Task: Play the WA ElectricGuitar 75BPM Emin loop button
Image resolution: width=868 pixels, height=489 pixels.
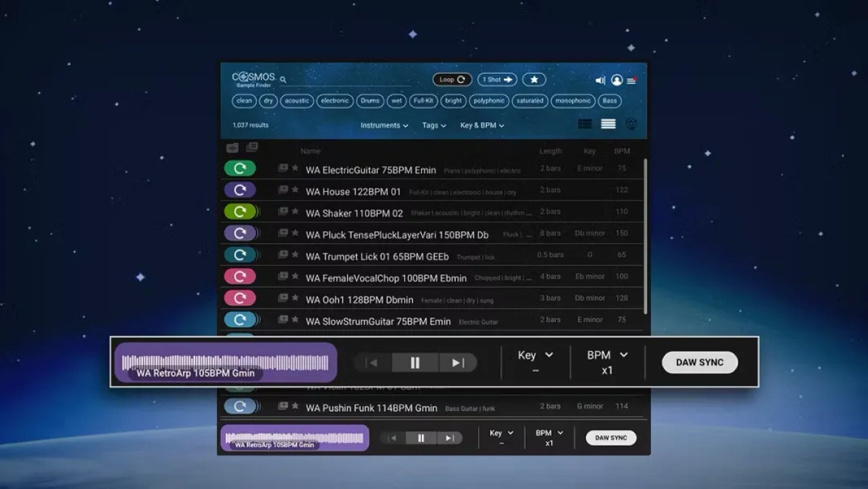Action: pos(240,168)
